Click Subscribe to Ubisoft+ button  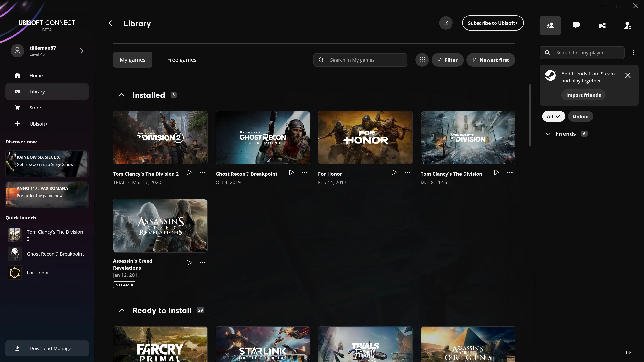coord(493,23)
